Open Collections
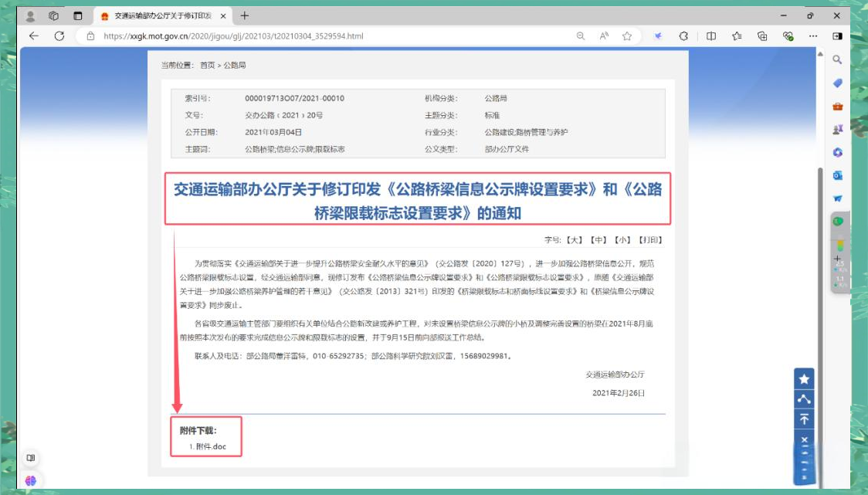 pos(762,36)
